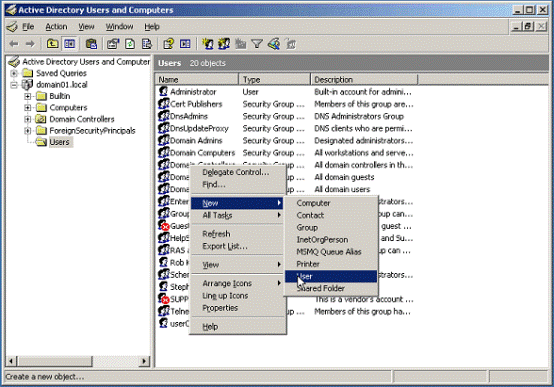Expand the Builtin container
Image resolution: width=554 pixels, height=387 pixels.
coord(28,96)
